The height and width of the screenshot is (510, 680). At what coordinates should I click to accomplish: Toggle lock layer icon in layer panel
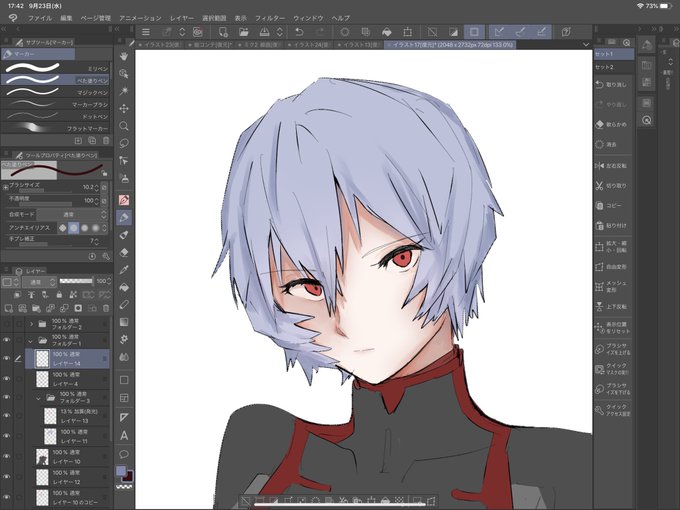coord(59,295)
